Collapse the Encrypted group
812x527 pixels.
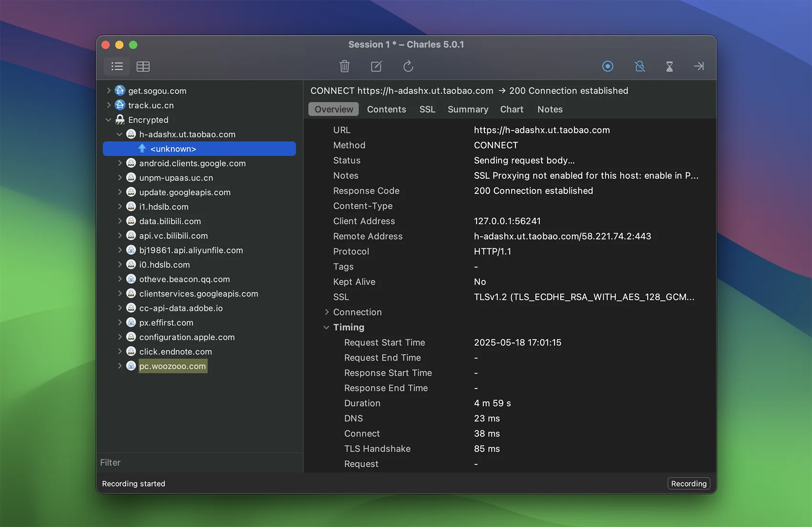(108, 119)
